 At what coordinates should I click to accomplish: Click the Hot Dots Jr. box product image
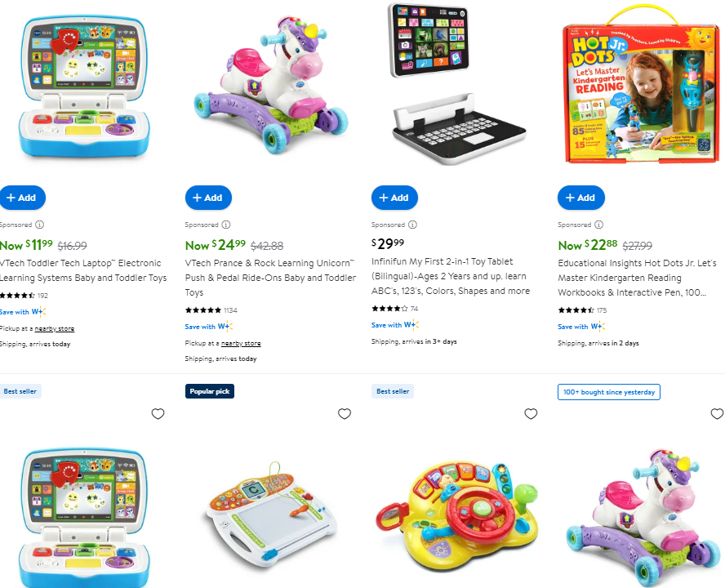point(641,85)
